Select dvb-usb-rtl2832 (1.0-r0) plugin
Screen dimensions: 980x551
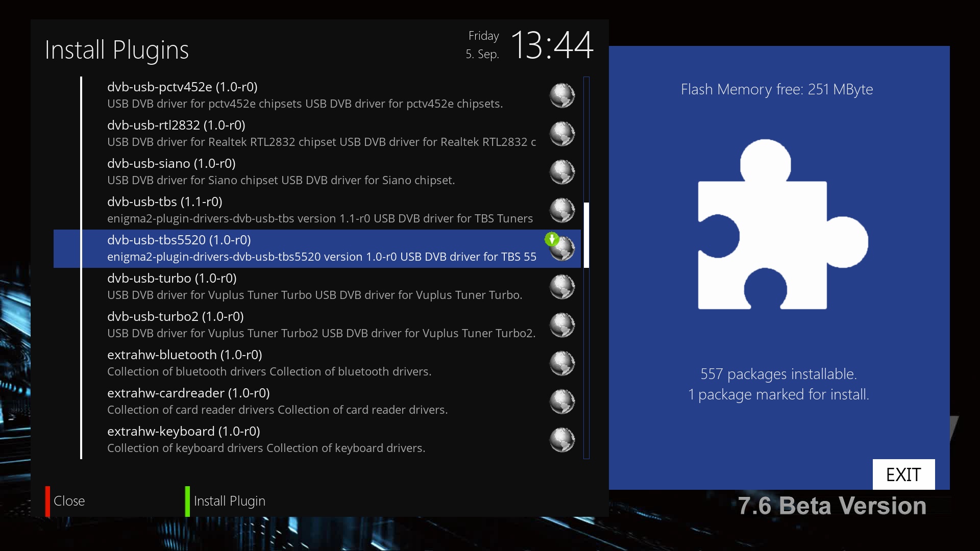pyautogui.click(x=317, y=134)
